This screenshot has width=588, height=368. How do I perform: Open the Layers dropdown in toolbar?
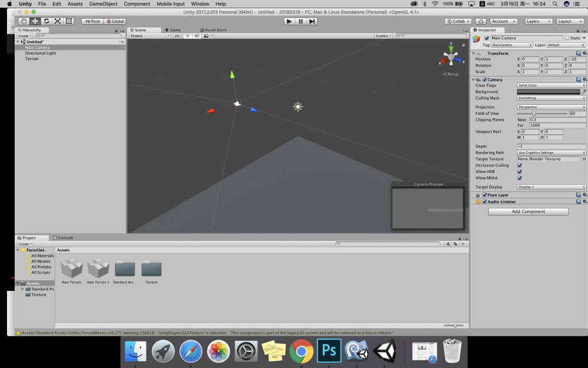(x=538, y=21)
